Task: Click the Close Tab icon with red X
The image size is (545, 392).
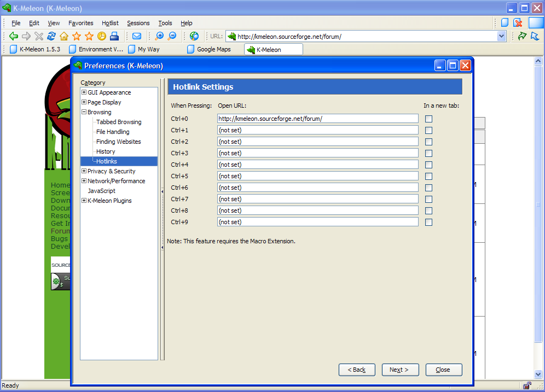Action: pos(517,23)
